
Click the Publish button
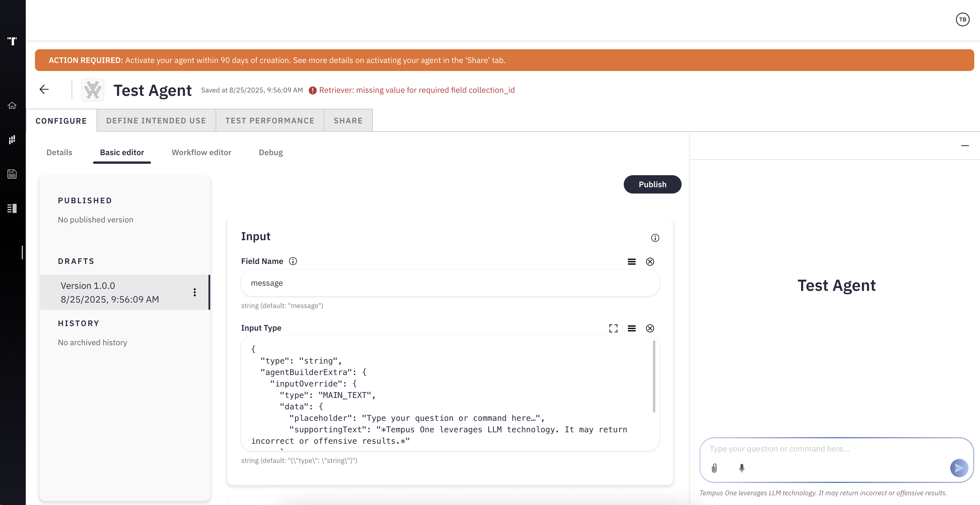(652, 184)
